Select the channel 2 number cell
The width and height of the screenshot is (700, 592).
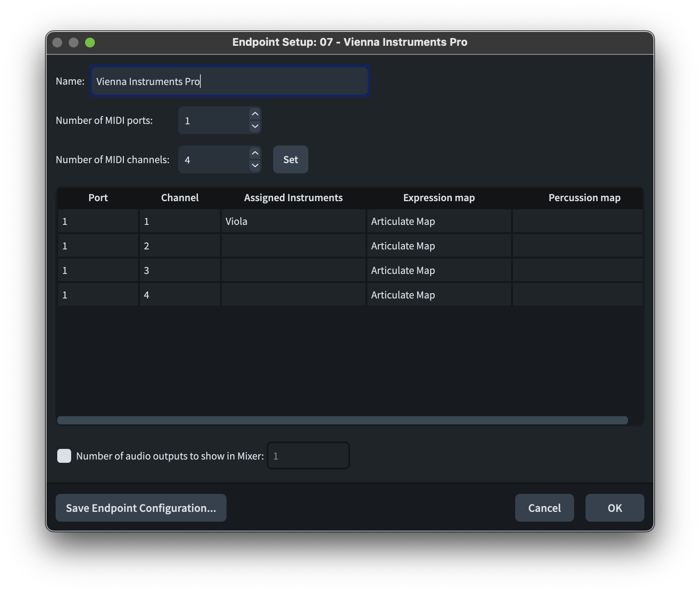pyautogui.click(x=180, y=246)
